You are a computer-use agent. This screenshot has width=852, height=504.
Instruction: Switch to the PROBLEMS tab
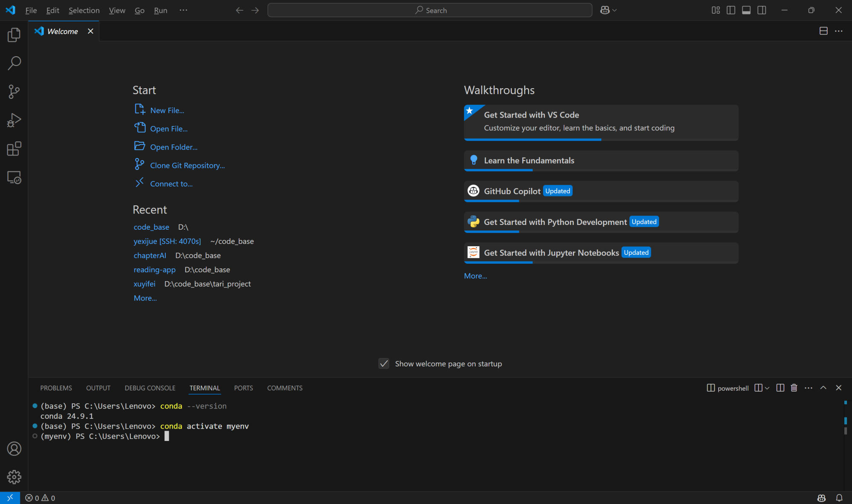(56, 388)
